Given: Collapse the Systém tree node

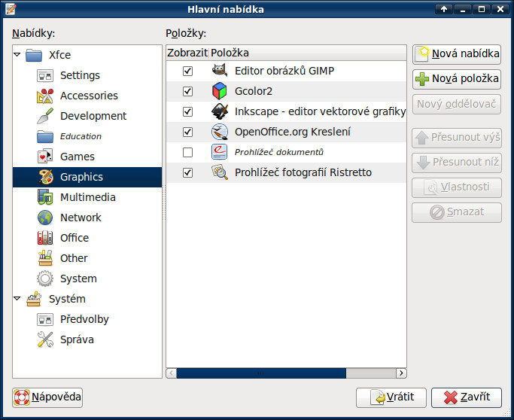Looking at the screenshot, I should (18, 299).
